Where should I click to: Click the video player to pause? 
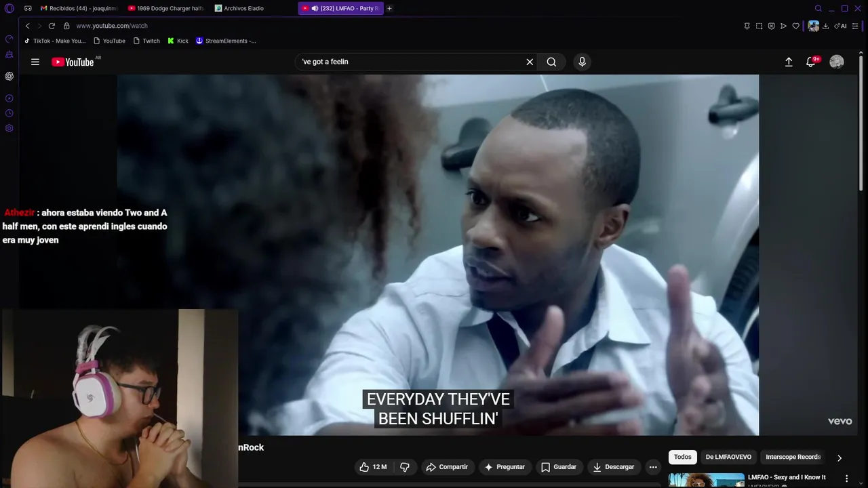tap(438, 255)
